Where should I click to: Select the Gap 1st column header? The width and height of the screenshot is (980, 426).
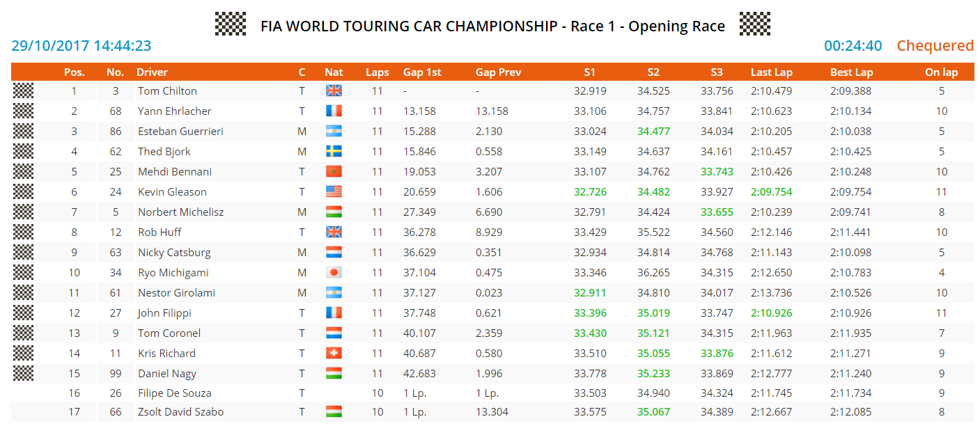422,72
